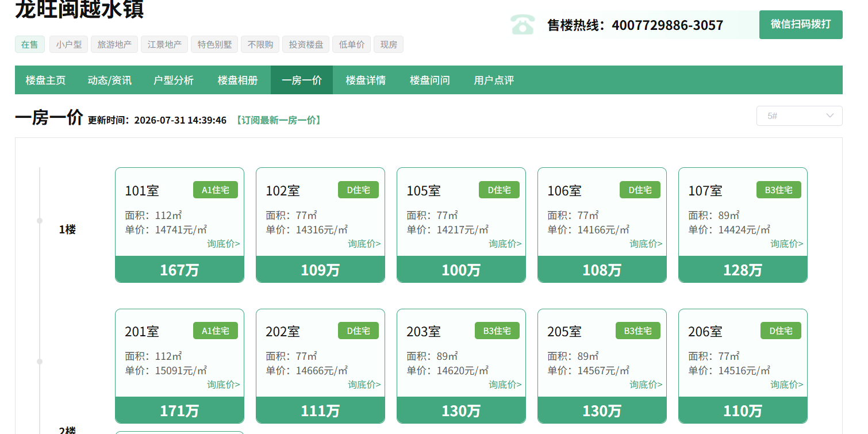Click 询底价 link in 203室 card
Viewport: 868px width, 434px height.
click(x=505, y=385)
